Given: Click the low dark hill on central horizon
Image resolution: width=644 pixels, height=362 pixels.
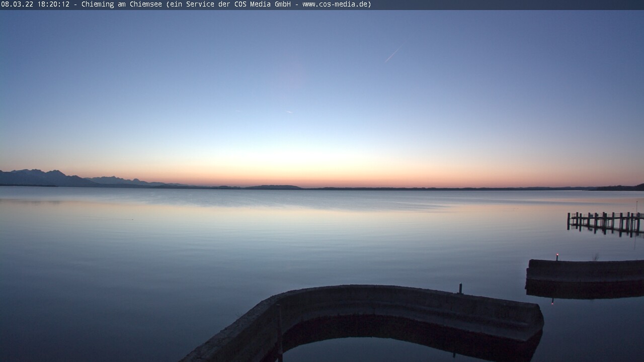Looking at the screenshot, I should (x=274, y=187).
